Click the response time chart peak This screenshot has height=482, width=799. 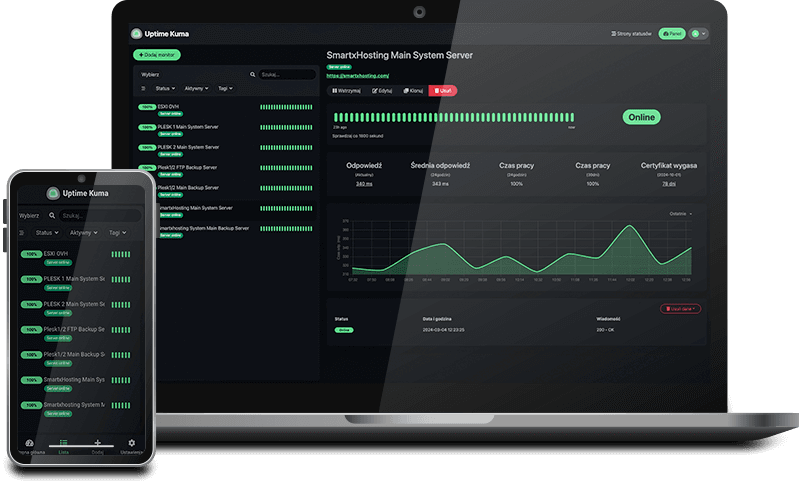click(x=630, y=226)
